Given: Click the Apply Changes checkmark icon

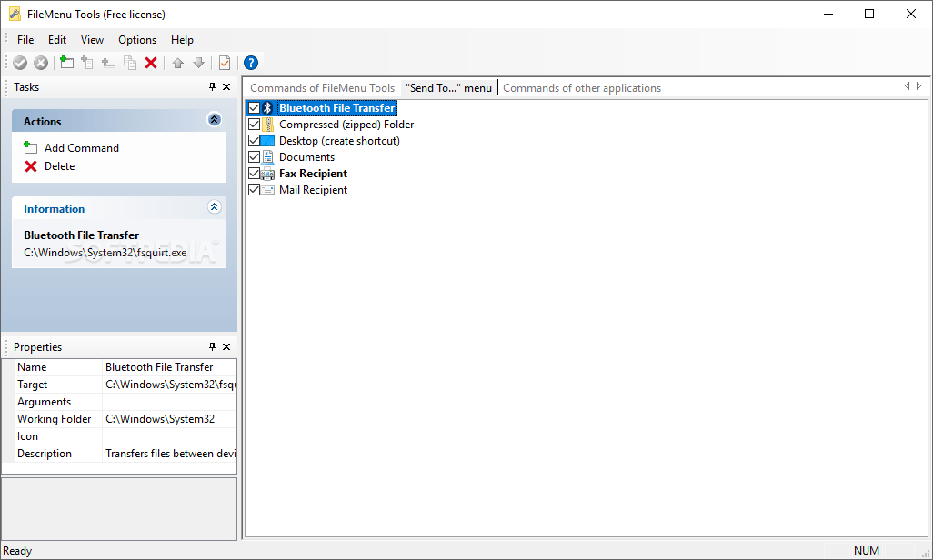Looking at the screenshot, I should click(x=20, y=63).
